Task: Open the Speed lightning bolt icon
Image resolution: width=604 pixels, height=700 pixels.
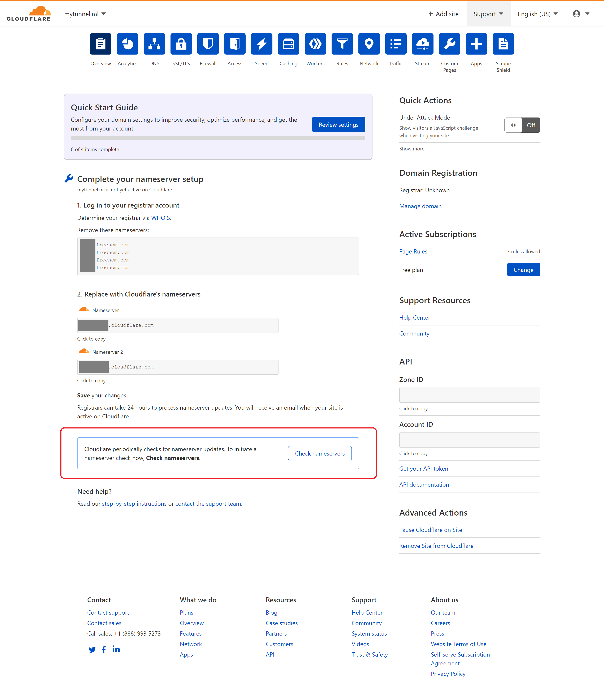Action: pos(262,44)
